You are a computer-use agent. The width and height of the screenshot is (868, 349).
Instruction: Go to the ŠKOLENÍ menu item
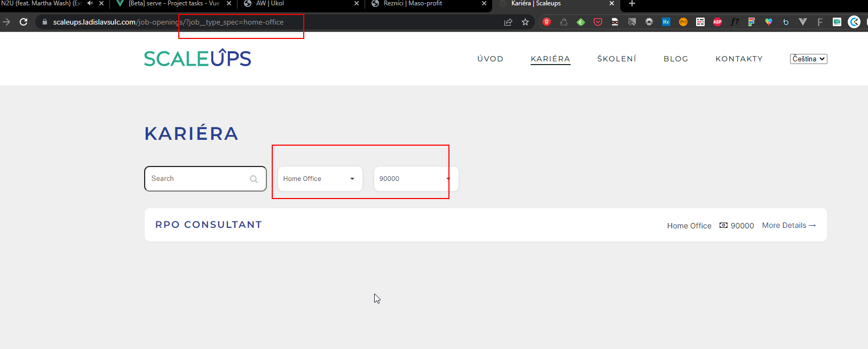(x=617, y=59)
